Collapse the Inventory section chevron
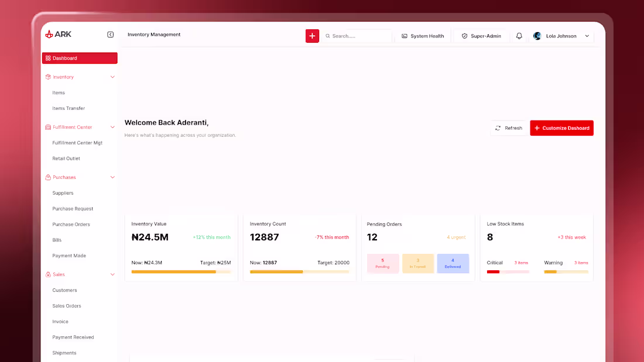The image size is (644, 362). click(112, 77)
